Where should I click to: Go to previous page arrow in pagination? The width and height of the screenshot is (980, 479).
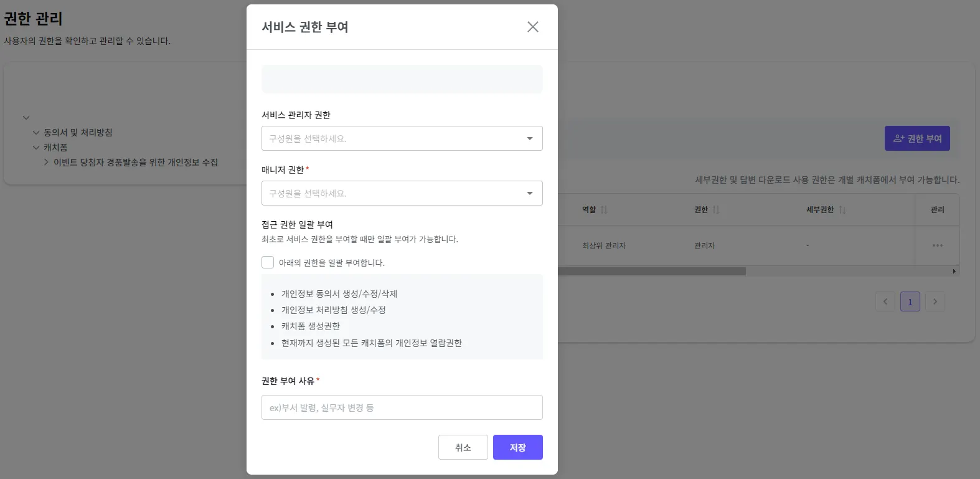point(885,301)
